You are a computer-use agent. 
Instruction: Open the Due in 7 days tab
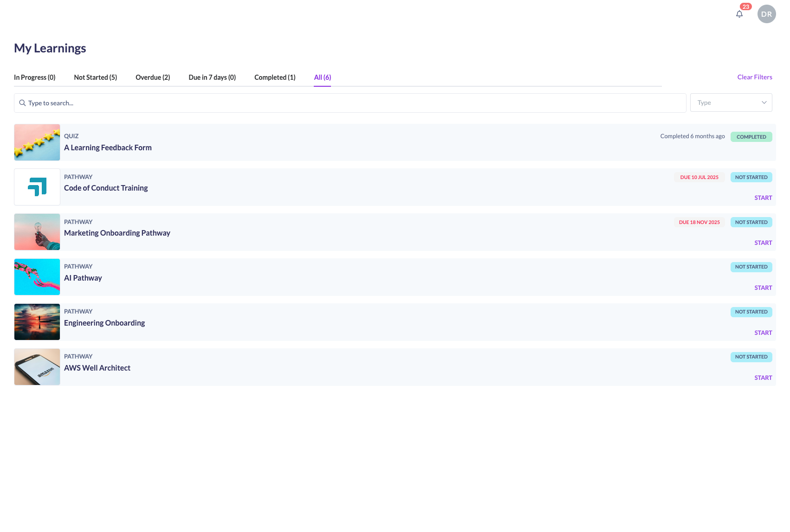point(212,77)
